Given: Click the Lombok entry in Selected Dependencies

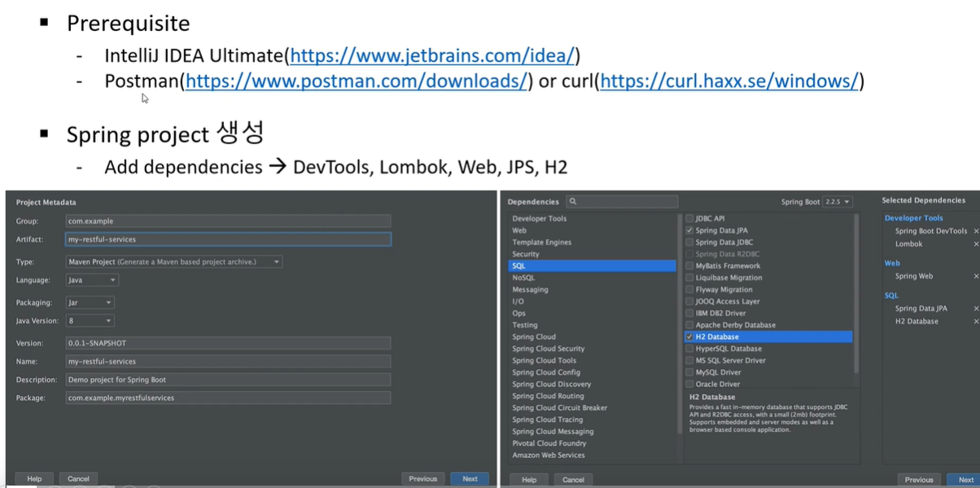Looking at the screenshot, I should tap(909, 244).
